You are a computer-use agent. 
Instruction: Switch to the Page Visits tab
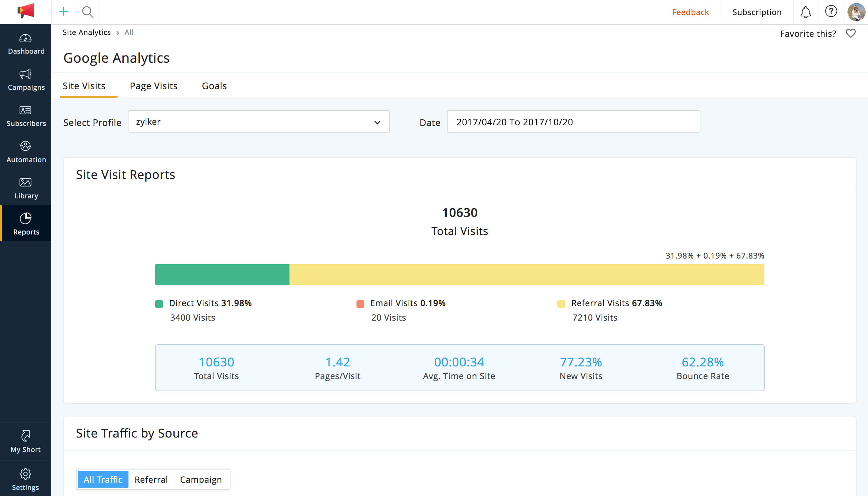tap(154, 86)
